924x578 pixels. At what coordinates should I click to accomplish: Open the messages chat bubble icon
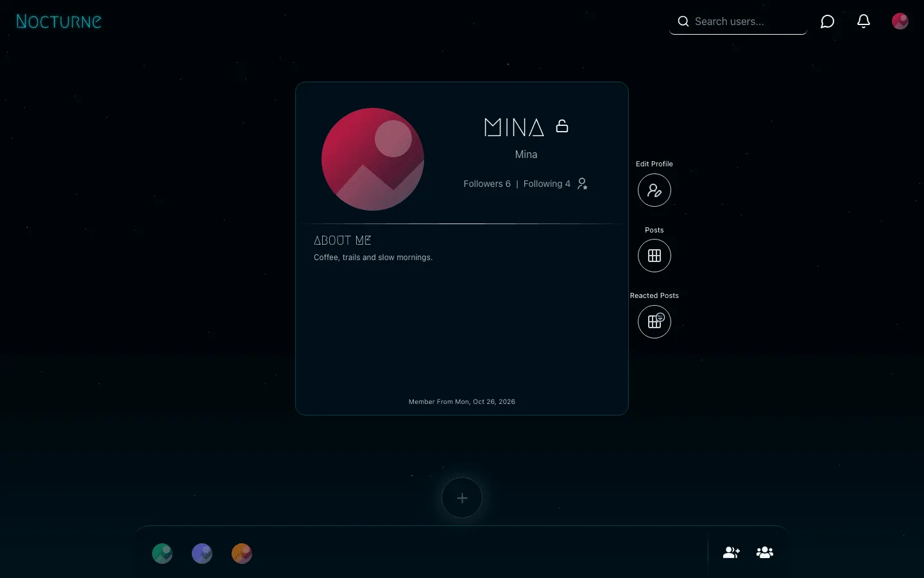point(828,22)
